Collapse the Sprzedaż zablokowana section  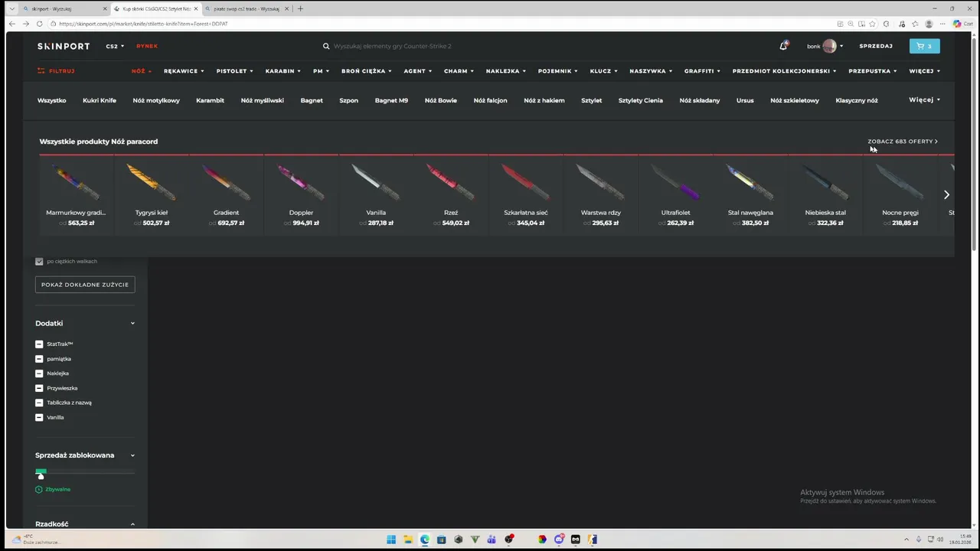(132, 455)
